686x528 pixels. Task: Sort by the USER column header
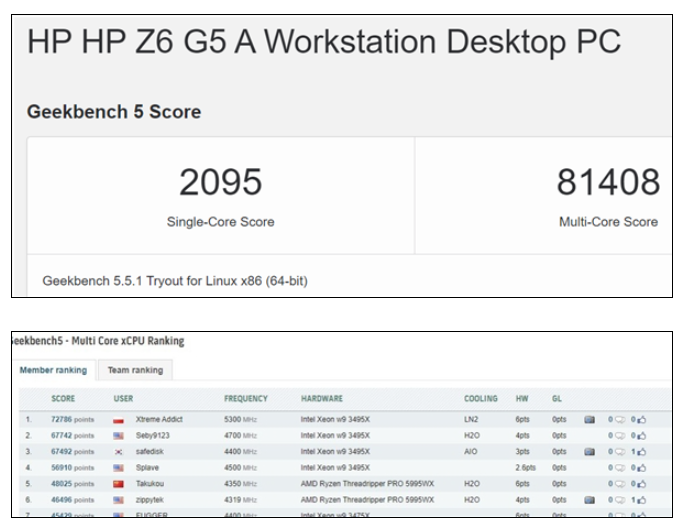[x=123, y=399]
